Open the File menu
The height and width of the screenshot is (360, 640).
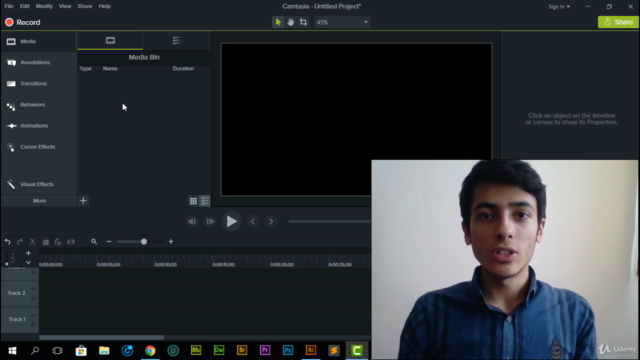point(9,6)
